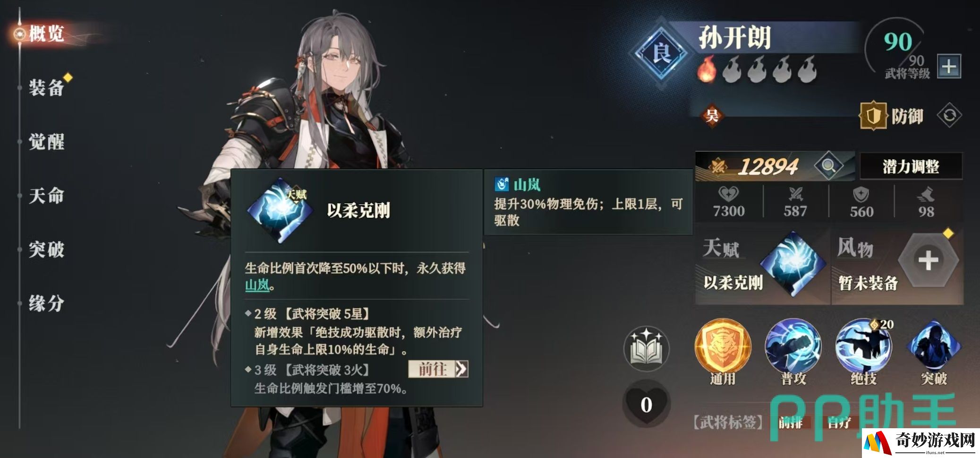Image resolution: width=980 pixels, height=458 pixels.
Task: Open the 以柔克刚 talent panel thumbnail
Action: [793, 264]
